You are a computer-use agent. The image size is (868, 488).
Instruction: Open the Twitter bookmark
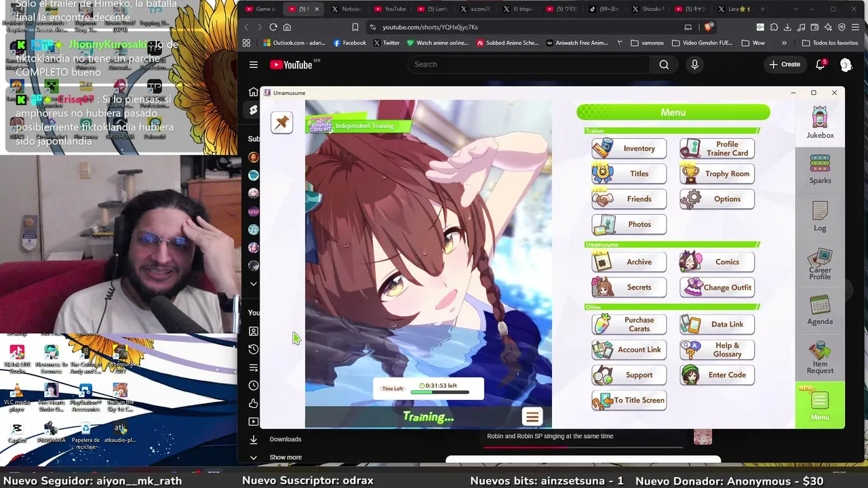tap(387, 43)
